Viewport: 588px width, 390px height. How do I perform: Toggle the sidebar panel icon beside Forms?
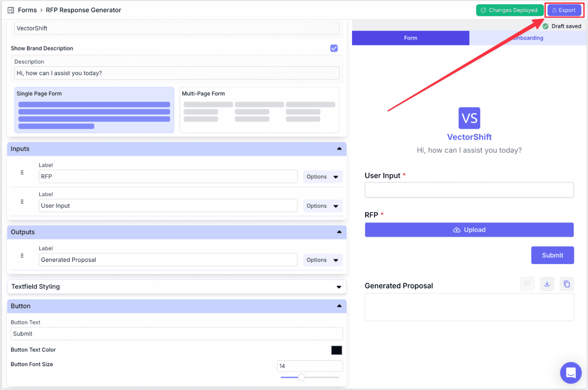coord(11,10)
